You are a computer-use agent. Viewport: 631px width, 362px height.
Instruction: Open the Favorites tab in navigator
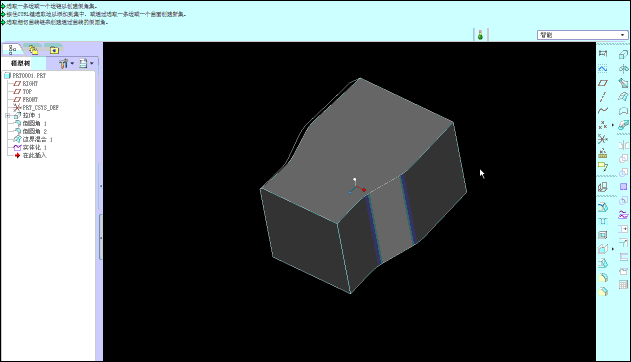tap(54, 50)
